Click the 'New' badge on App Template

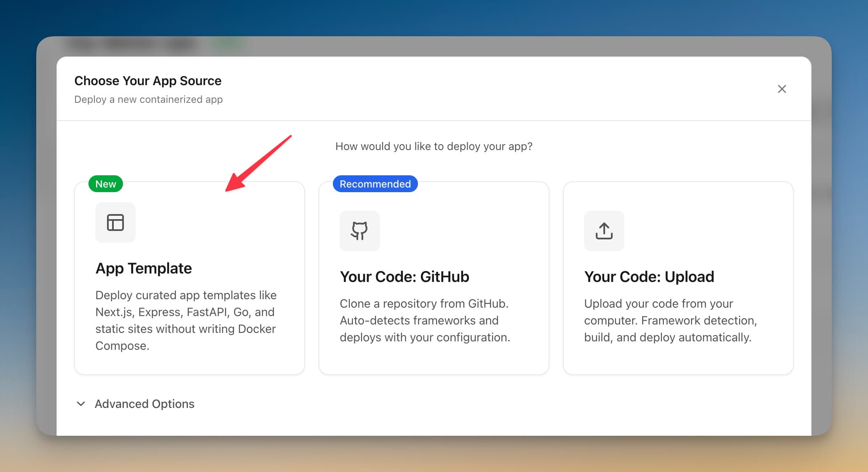(x=105, y=184)
